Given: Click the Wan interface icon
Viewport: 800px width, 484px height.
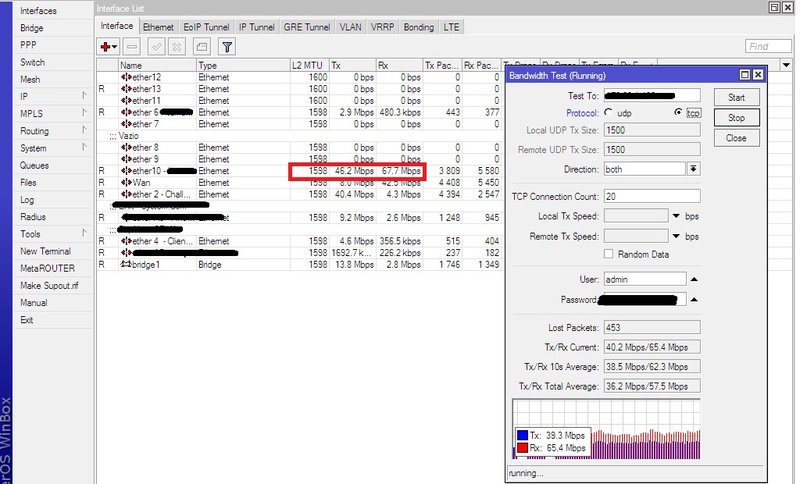Looking at the screenshot, I should click(x=126, y=183).
